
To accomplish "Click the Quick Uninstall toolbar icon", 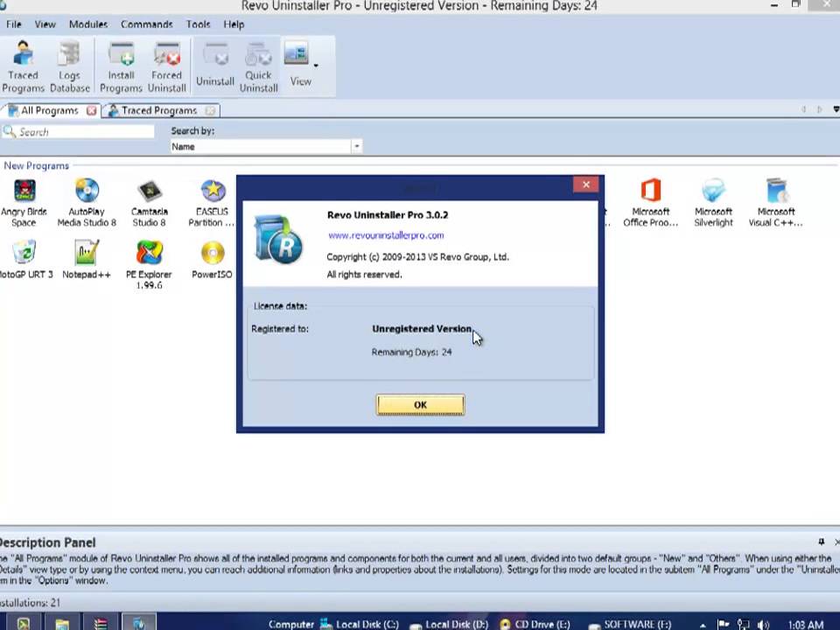I will tap(259, 67).
